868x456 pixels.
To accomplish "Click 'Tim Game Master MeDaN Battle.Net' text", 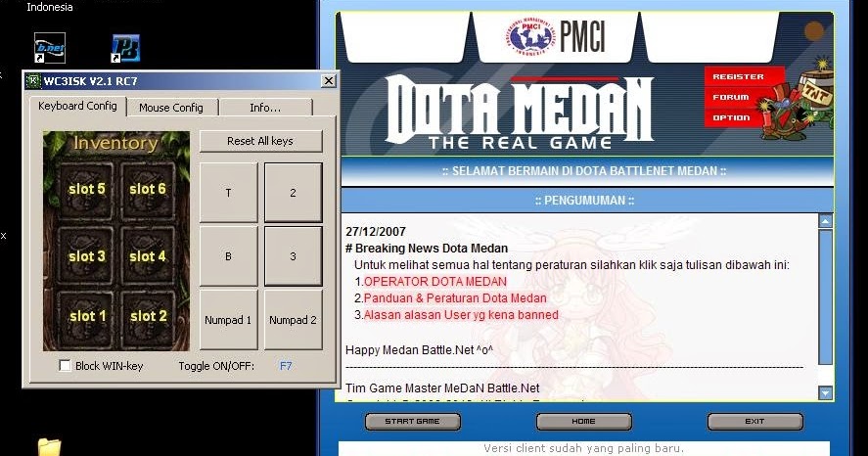I will pyautogui.click(x=442, y=388).
